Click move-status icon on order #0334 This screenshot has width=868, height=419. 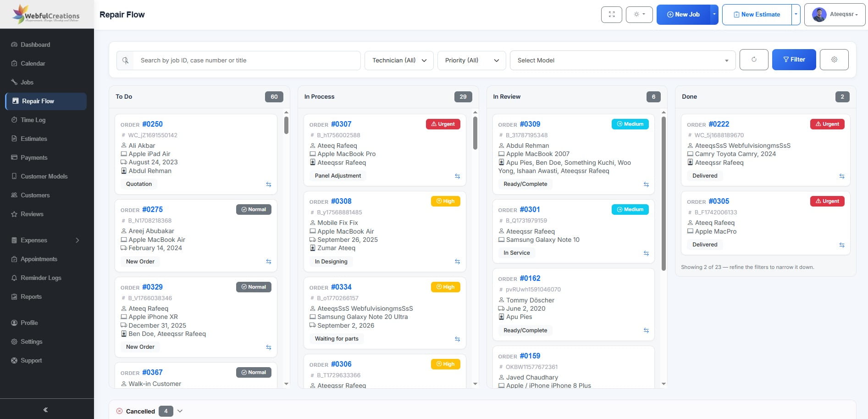pyautogui.click(x=457, y=339)
